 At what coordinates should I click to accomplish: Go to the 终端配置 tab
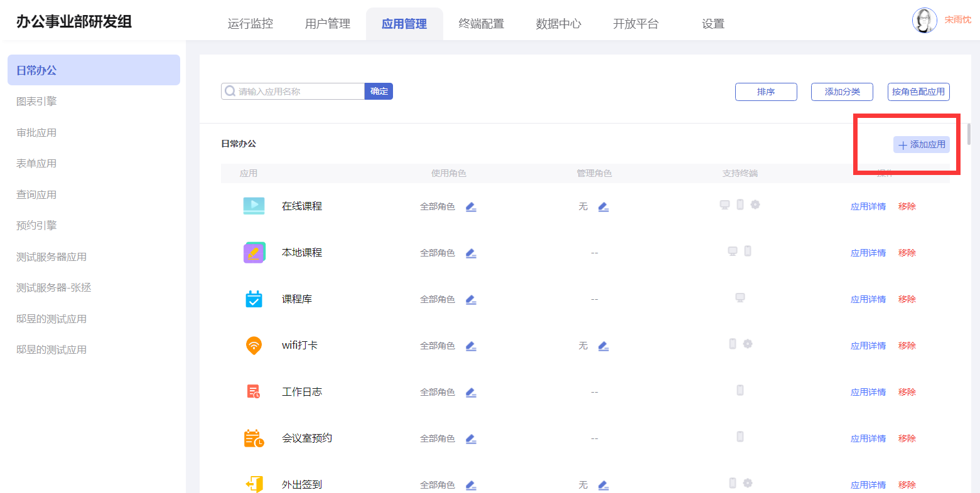(x=481, y=24)
